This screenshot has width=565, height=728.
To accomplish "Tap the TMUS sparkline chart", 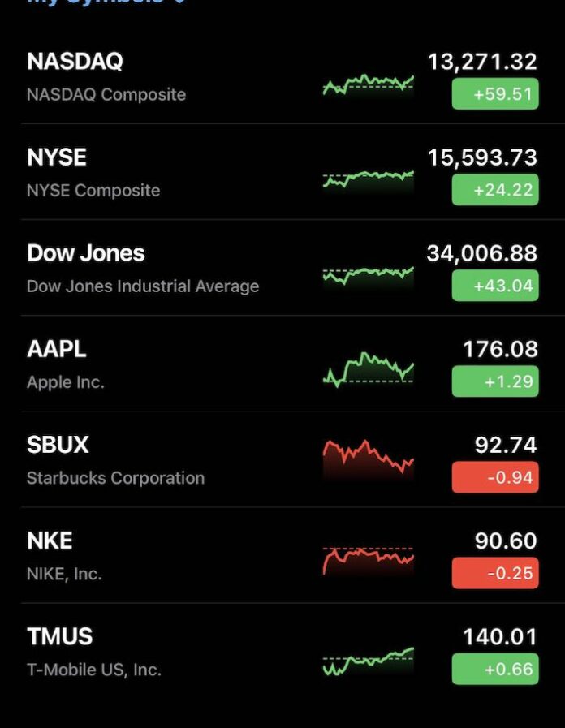I will pos(368,661).
